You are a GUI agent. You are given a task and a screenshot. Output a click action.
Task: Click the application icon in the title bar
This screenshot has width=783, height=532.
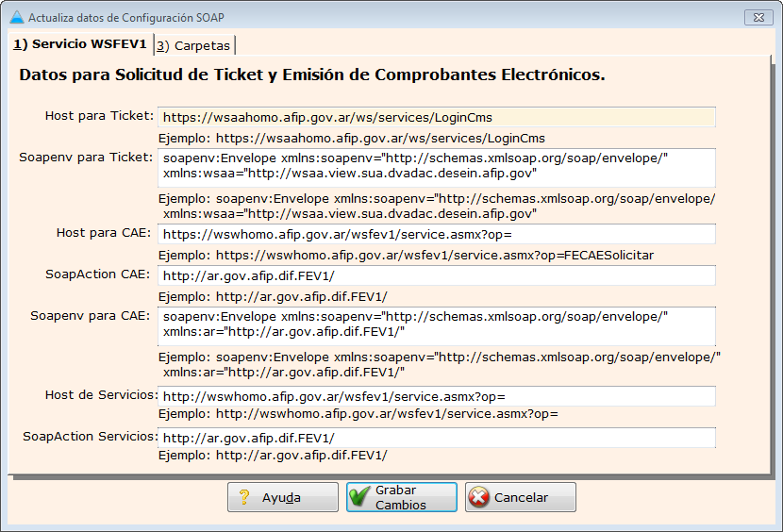[x=16, y=17]
